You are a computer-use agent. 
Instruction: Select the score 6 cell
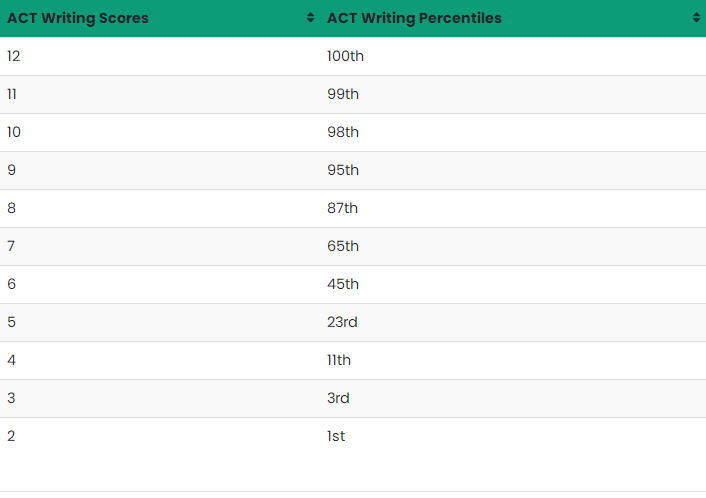160,285
